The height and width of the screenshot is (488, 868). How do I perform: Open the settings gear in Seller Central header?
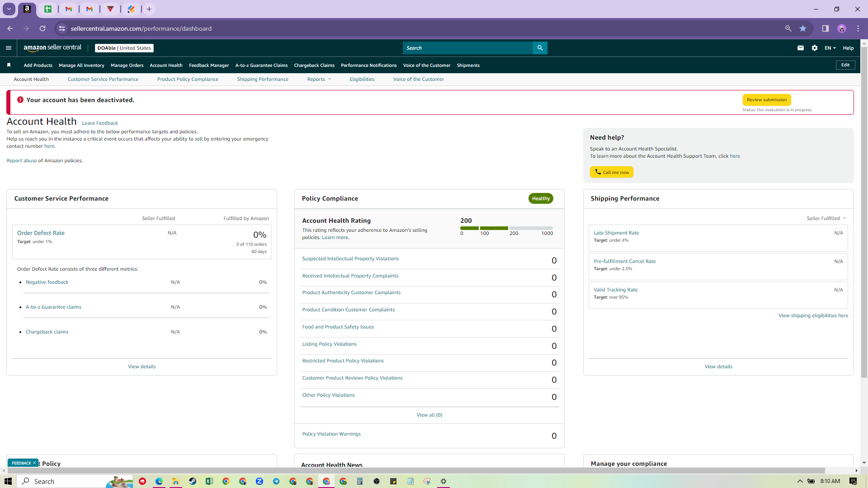(x=815, y=48)
